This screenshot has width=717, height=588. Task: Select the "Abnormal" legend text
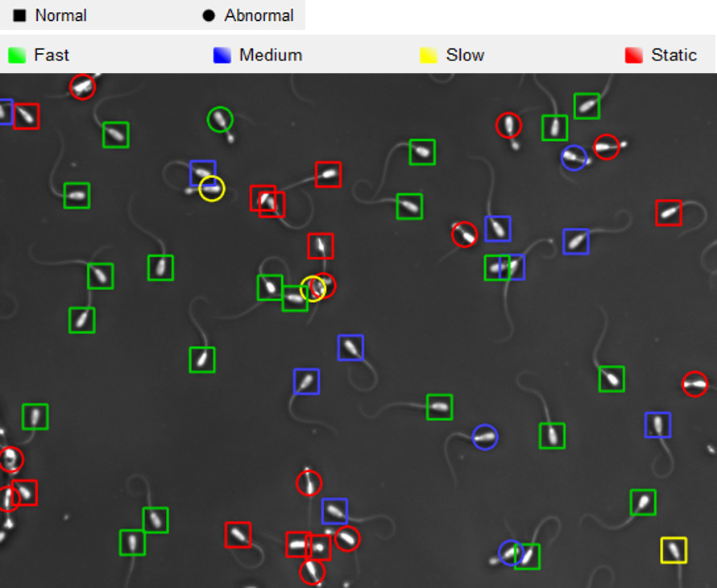pos(259,15)
